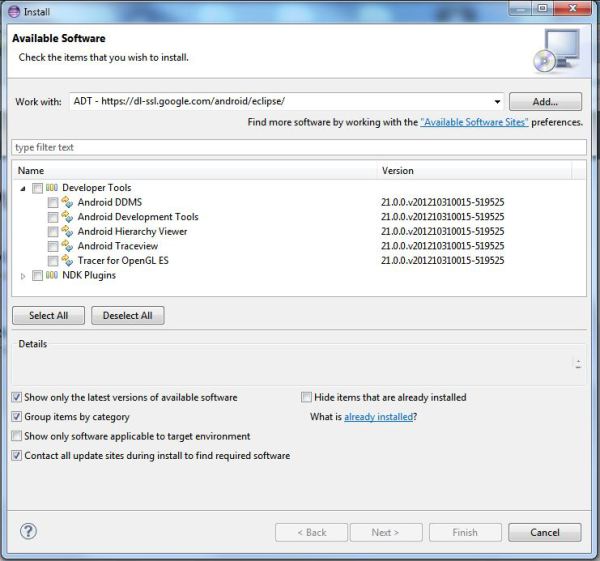
Task: Click the Details pane scroll control
Action: [578, 364]
